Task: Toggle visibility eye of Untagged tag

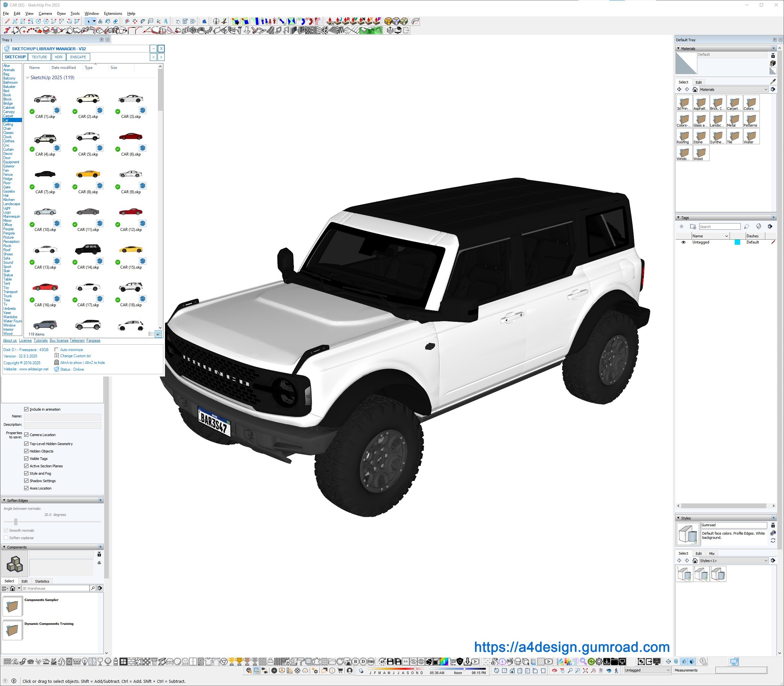Action: (x=683, y=242)
